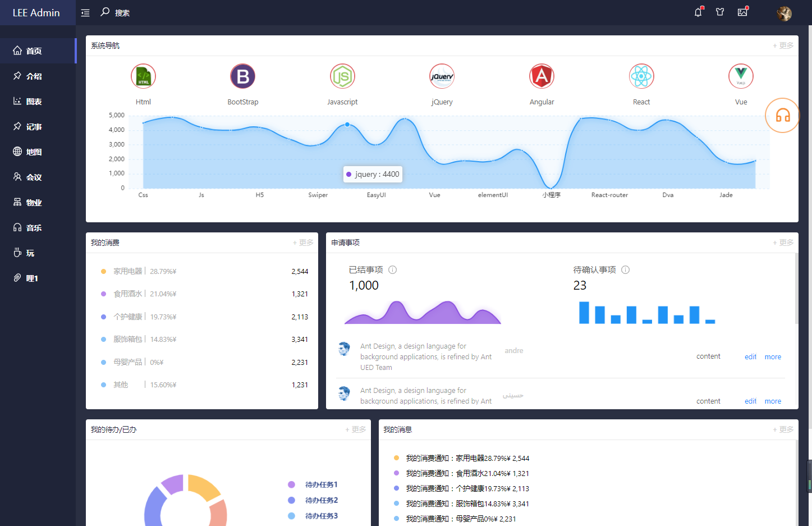This screenshot has height=526, width=812.
Task: Click the BootStrap logo icon
Action: [243, 76]
